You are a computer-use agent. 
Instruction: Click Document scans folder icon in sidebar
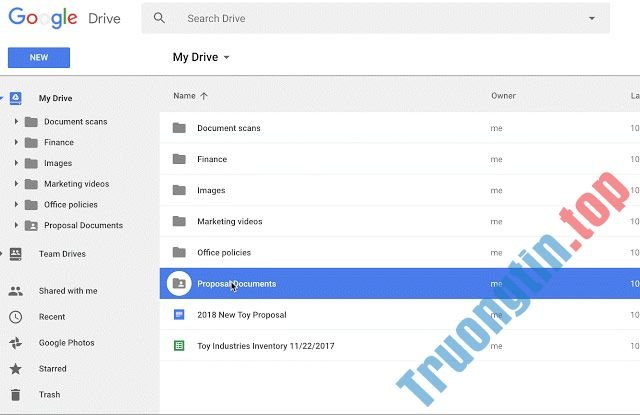point(31,122)
